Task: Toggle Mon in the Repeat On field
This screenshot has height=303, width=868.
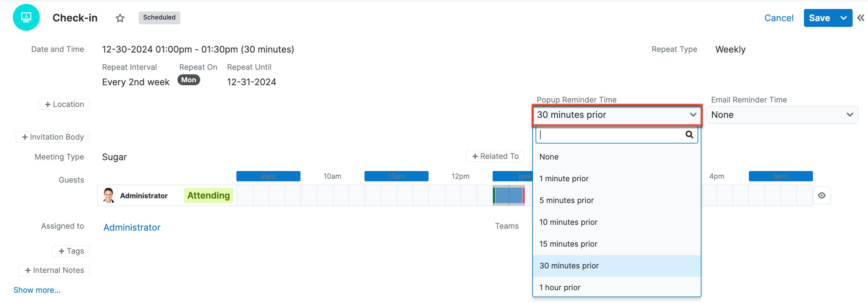Action: click(x=188, y=80)
